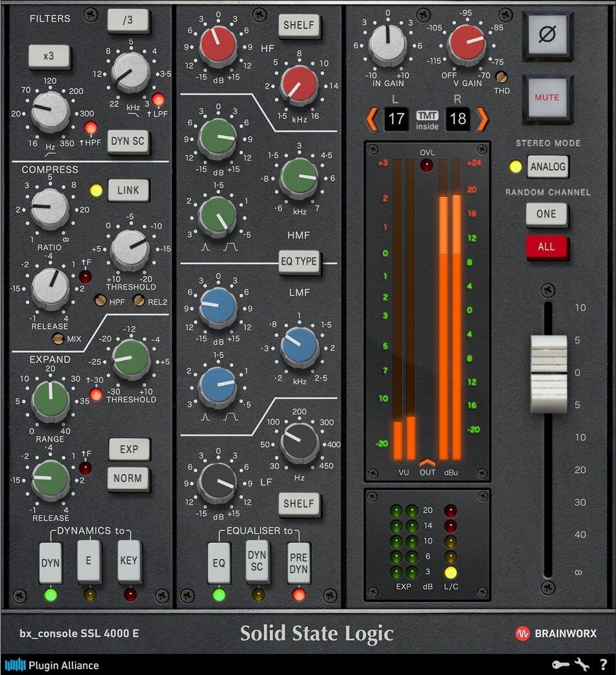This screenshot has width=616, height=675.
Task: Click the PRE DYN equaliser button
Action: pyautogui.click(x=298, y=562)
